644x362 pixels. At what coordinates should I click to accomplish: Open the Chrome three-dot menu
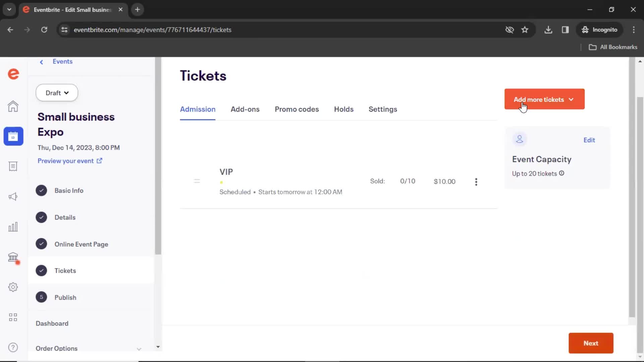click(x=634, y=30)
